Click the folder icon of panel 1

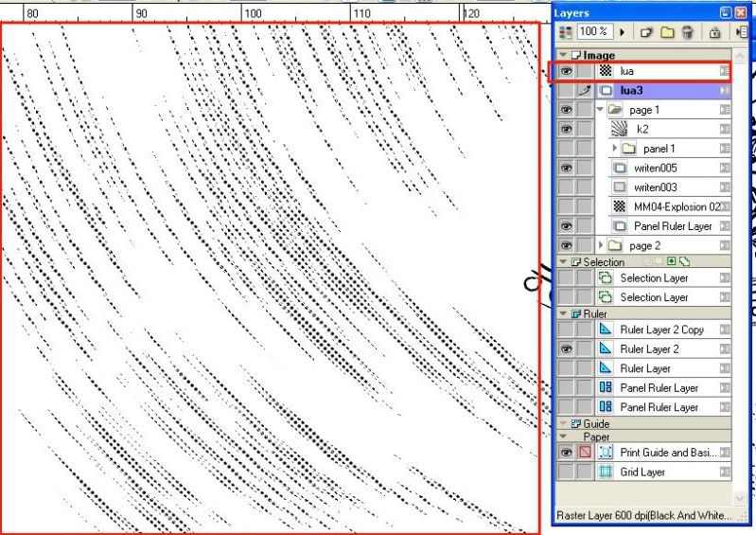pos(628,149)
